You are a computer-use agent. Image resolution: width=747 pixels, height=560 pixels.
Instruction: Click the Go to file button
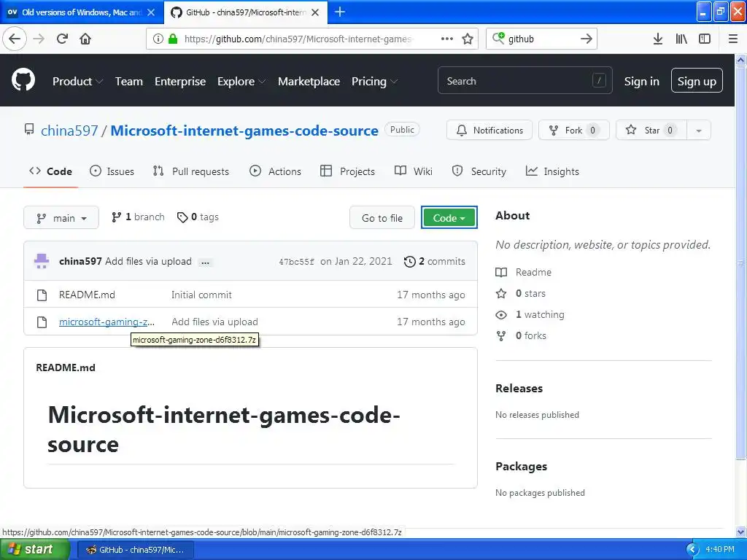pyautogui.click(x=382, y=217)
